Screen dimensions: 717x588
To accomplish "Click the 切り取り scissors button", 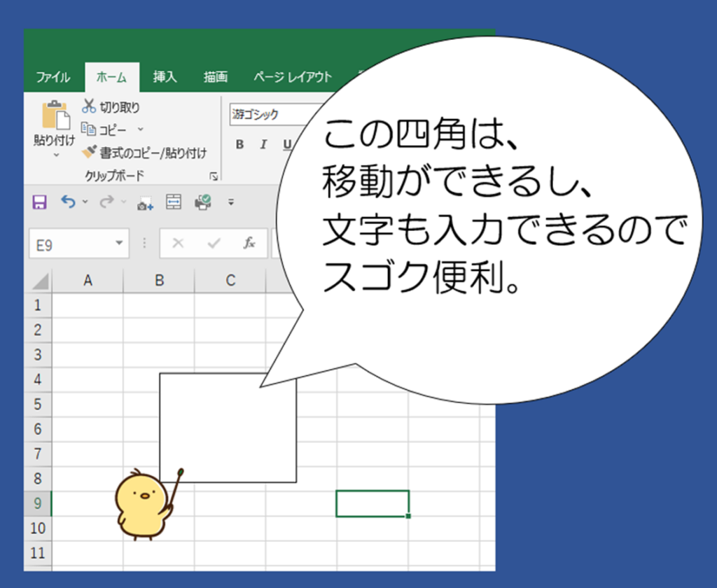I will click(110, 106).
